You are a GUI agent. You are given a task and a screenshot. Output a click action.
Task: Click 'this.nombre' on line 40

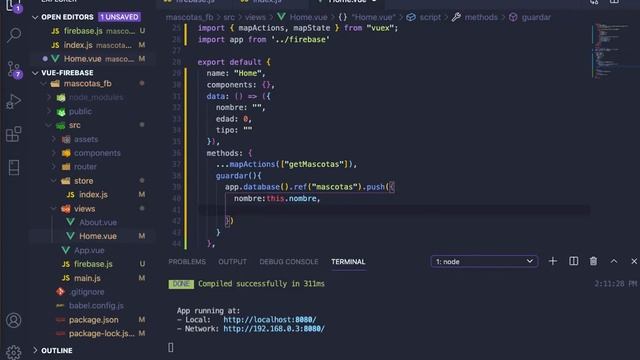291,198
